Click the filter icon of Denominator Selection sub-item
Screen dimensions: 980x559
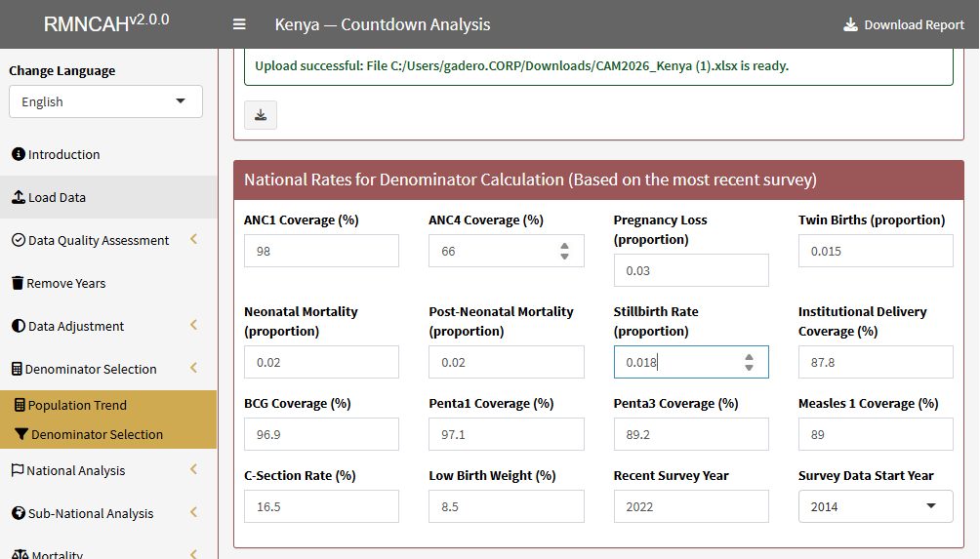point(20,434)
